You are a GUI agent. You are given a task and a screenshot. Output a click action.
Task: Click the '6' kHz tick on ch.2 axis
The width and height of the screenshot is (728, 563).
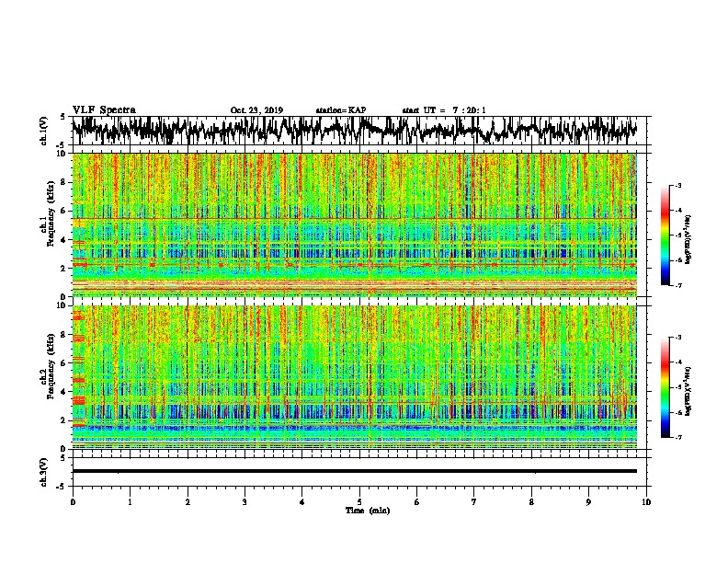[x=63, y=363]
